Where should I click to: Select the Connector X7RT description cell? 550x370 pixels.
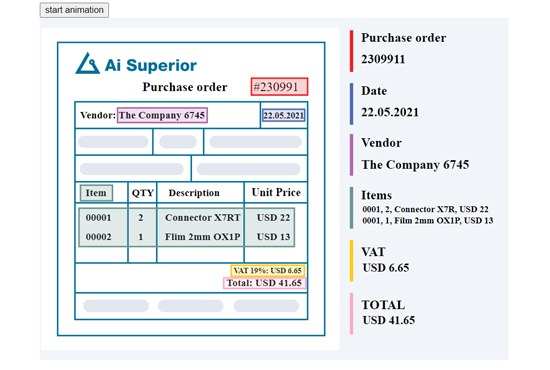(202, 217)
